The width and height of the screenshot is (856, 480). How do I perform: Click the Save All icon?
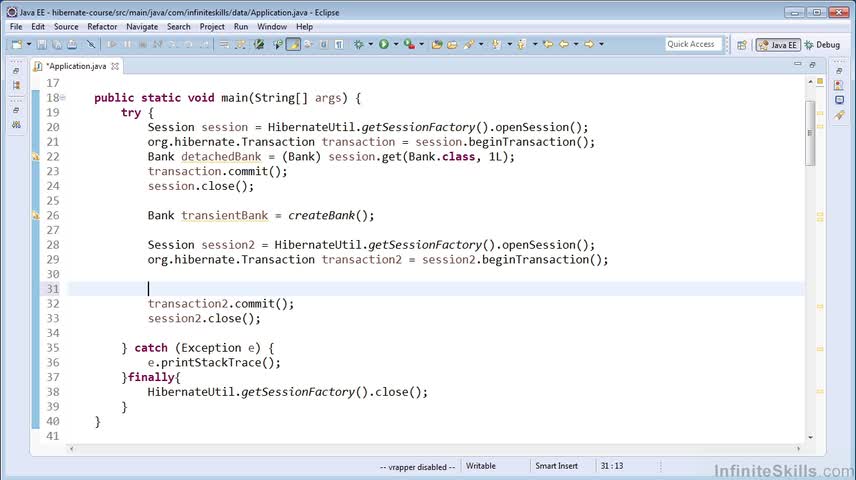pyautogui.click(x=57, y=44)
